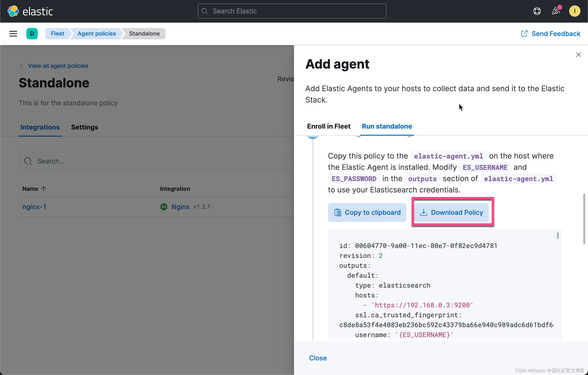Screen dimensions: 588x375
Task: Open the nginx-1 integration policy
Action: tap(34, 207)
